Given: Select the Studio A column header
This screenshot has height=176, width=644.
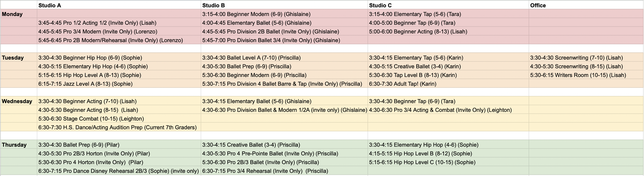Looking at the screenshot, I should pos(119,5).
